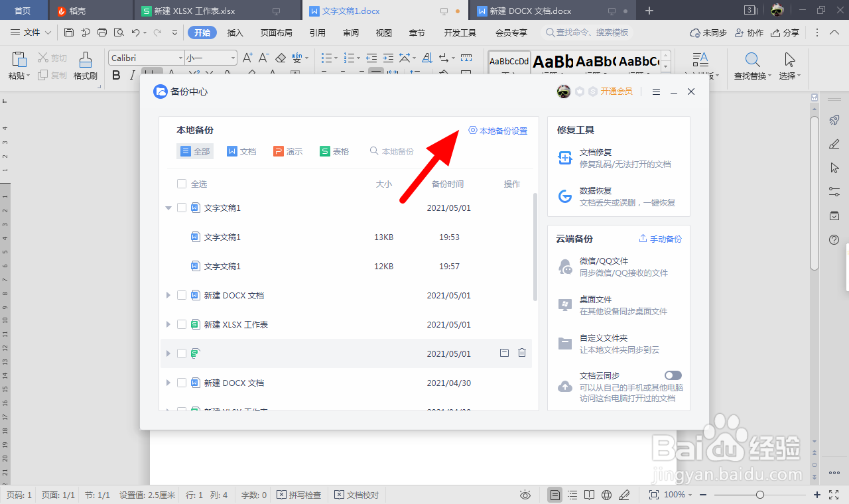The width and height of the screenshot is (849, 504).
Task: Click the command search box
Action: [x=586, y=32]
